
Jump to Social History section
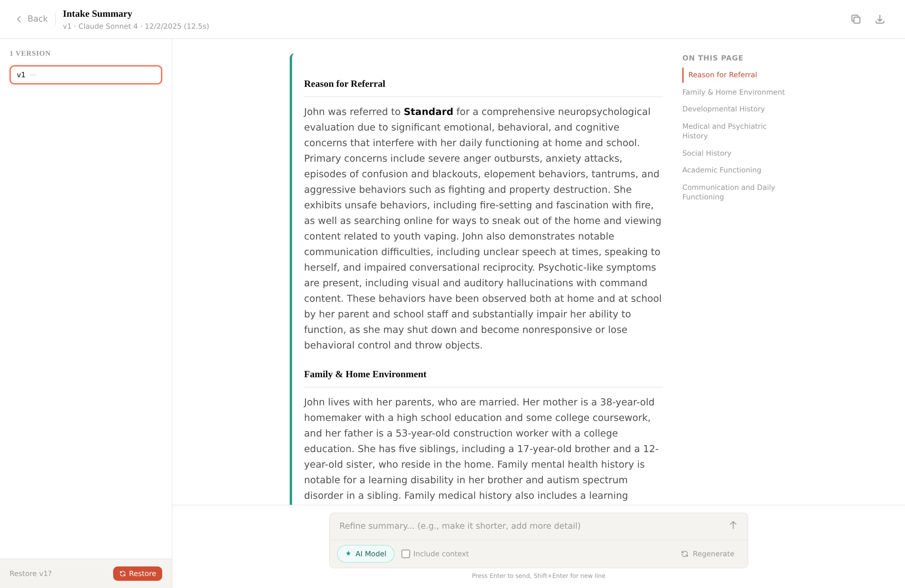[x=707, y=153]
